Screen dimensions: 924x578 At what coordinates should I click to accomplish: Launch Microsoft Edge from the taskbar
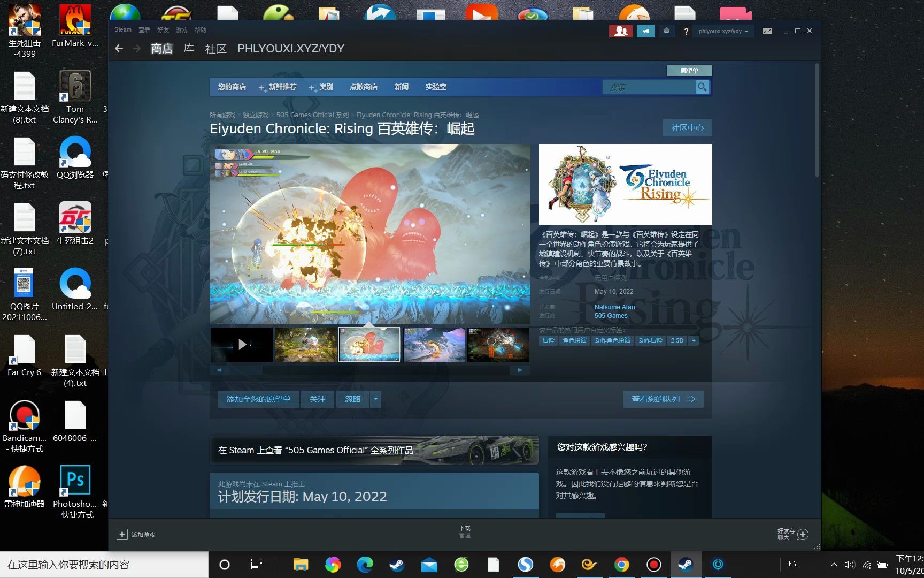point(365,565)
